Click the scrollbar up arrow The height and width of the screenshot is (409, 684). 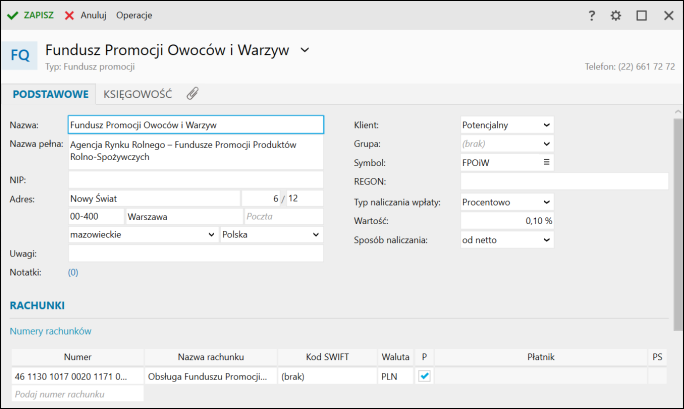click(x=677, y=112)
